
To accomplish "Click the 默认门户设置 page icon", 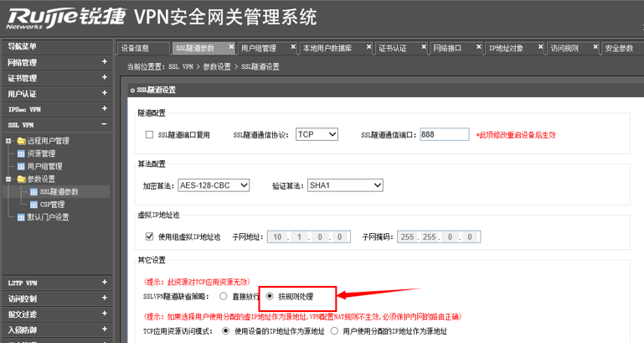I will 21,217.
